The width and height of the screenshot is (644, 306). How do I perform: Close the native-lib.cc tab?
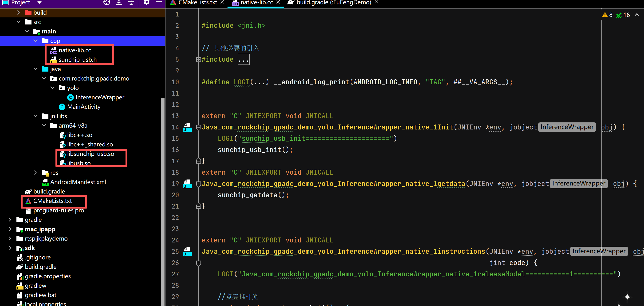[278, 3]
